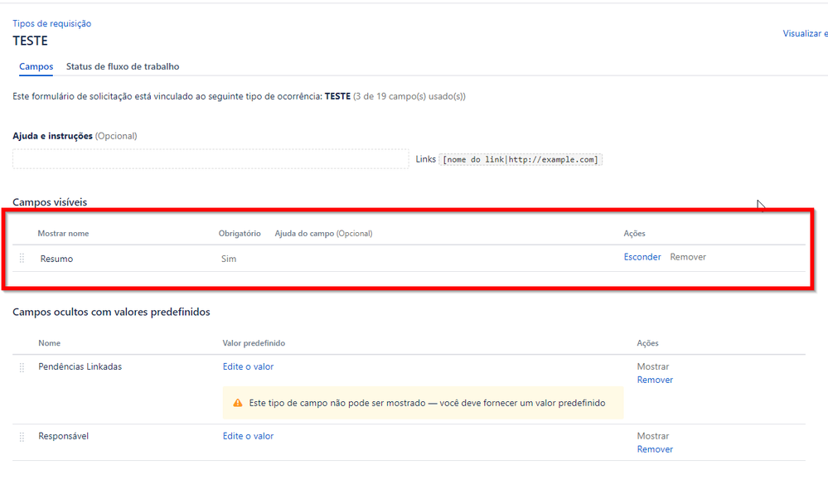Click the Pendências Linkadas field name
Image resolution: width=828 pixels, height=504 pixels.
click(x=80, y=366)
